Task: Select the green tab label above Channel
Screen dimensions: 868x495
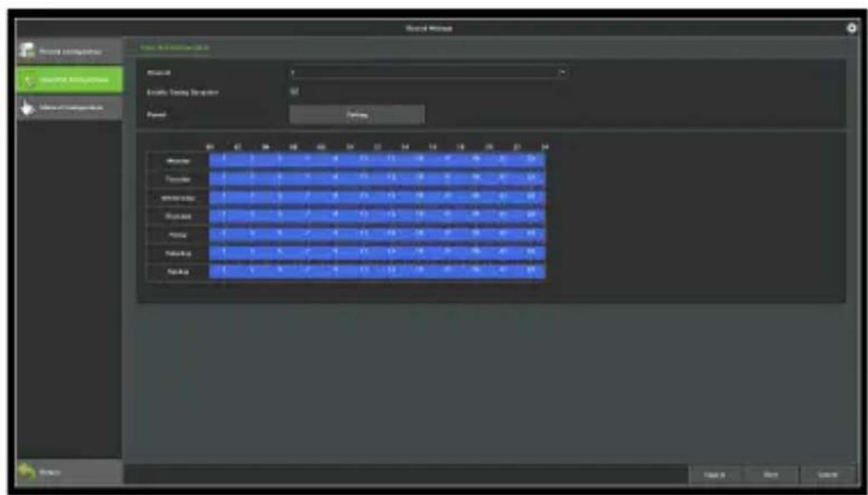Action: click(174, 48)
